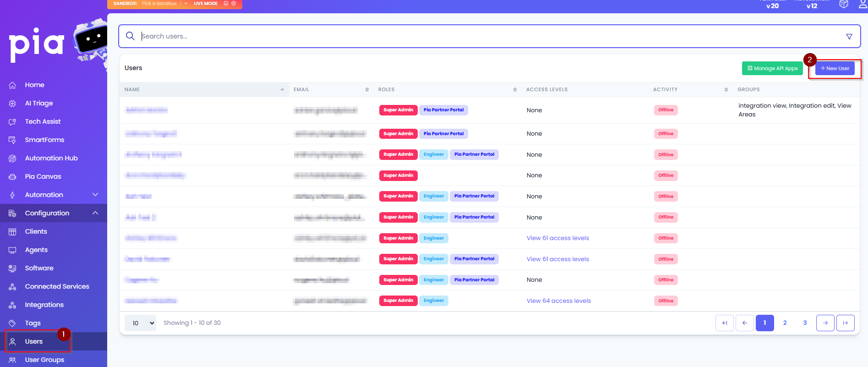Click the sandbox panel icon beside LIVE MODE
This screenshot has width=868, height=367.
point(226,4)
